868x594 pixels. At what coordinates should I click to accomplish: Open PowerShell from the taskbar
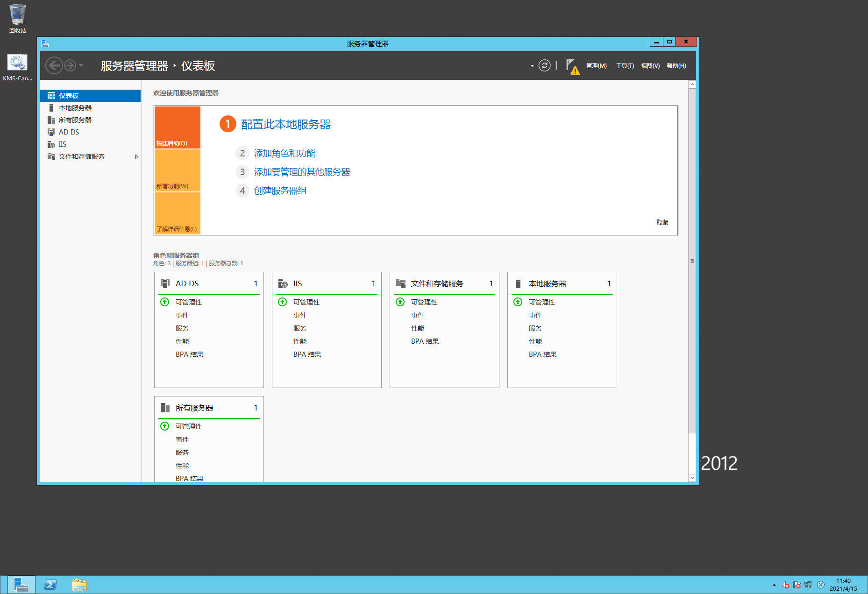[50, 585]
